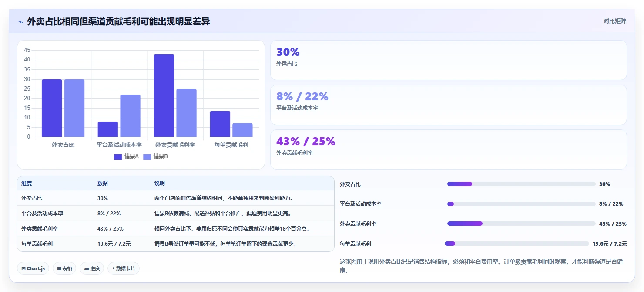Click the 13.6元 / 7.2元 value beside the progress bar

click(x=610, y=244)
